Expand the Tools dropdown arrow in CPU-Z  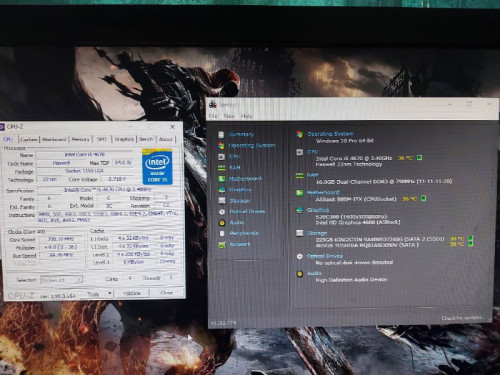[109, 294]
